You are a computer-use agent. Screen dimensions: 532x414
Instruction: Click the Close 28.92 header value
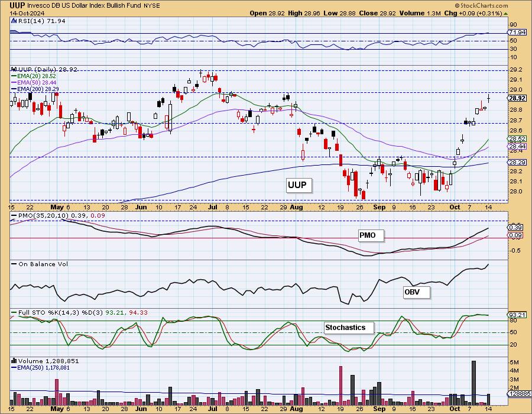click(377, 13)
